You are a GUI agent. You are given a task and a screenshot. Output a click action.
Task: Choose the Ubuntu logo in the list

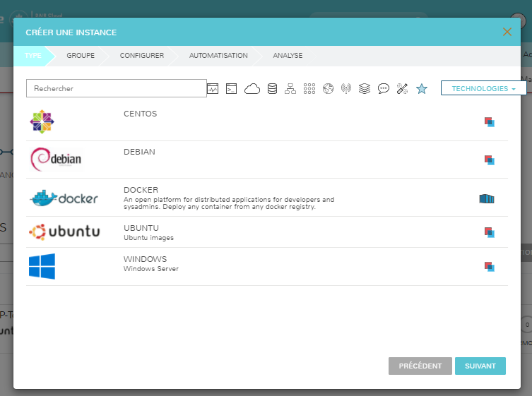point(64,232)
